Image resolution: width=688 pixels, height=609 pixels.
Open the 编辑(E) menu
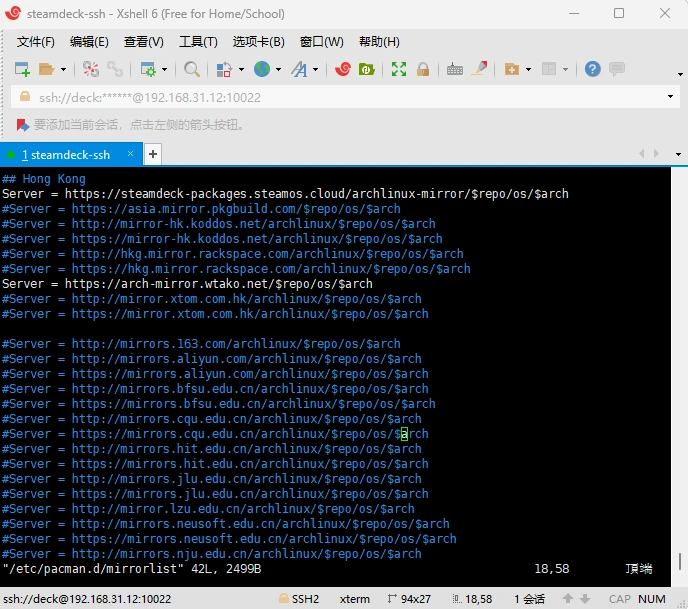pos(89,42)
